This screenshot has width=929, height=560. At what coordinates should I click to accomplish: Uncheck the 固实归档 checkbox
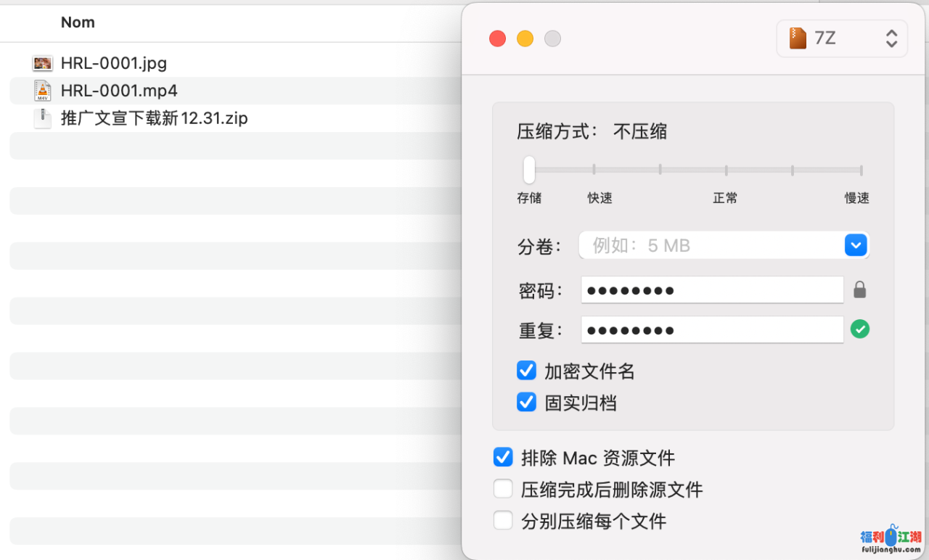(x=526, y=402)
